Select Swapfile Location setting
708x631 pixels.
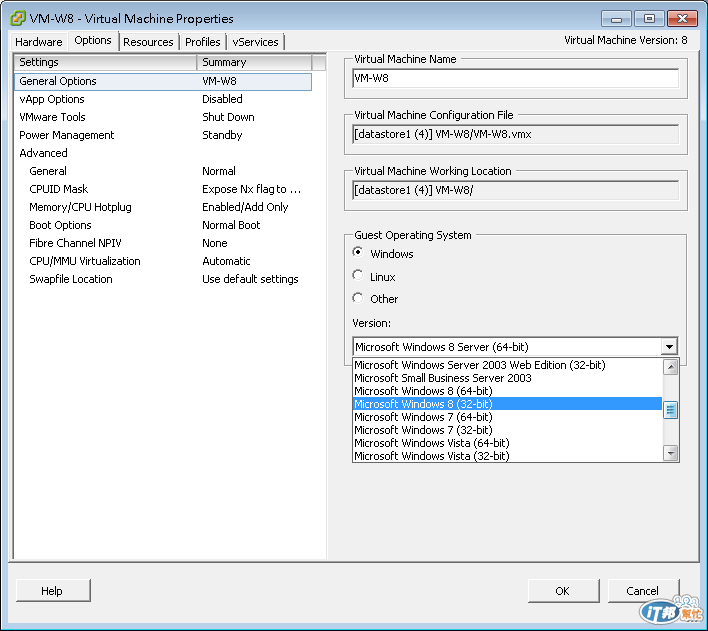163,279
